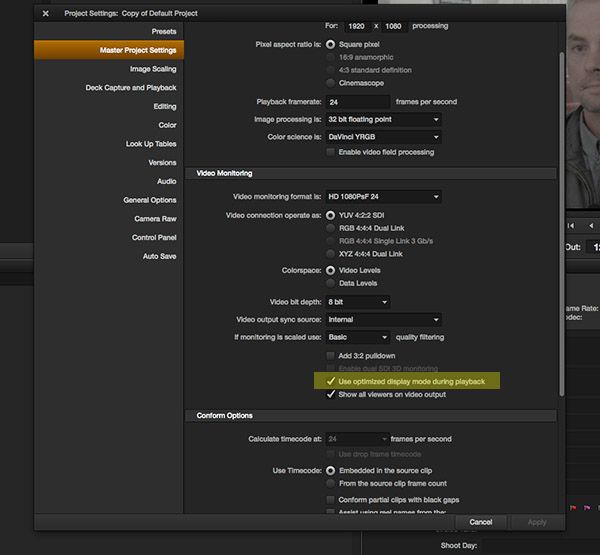Select Cinemascope pixel aspect ratio
Screen dimensions: 600x555
coord(331,83)
